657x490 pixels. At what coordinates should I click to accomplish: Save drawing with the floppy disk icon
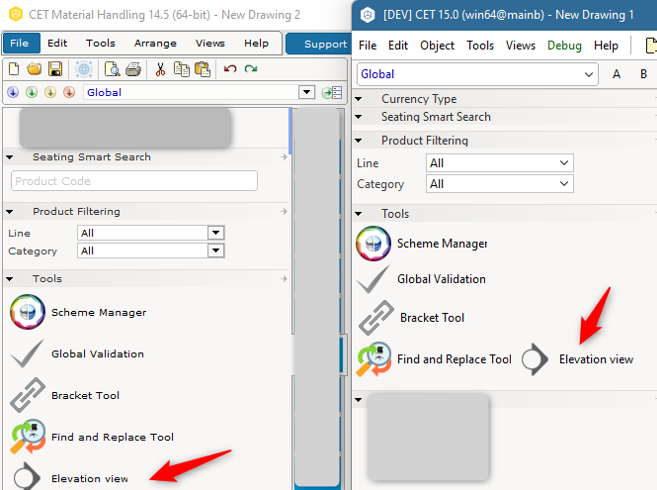tap(55, 69)
